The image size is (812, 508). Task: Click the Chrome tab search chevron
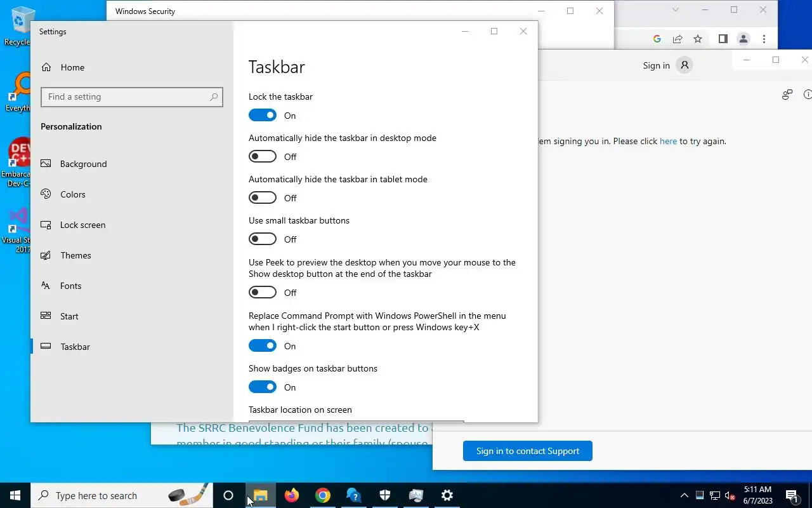(x=676, y=10)
